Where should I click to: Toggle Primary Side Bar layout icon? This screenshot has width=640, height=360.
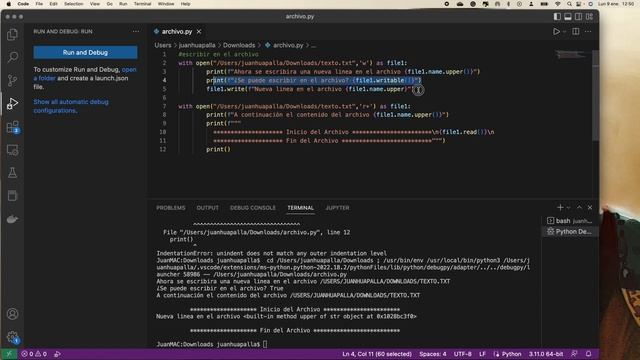(557, 16)
